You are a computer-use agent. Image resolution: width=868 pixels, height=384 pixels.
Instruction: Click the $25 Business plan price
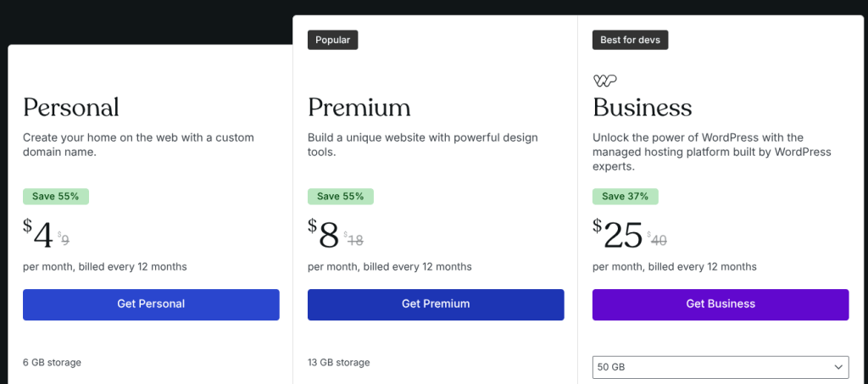click(619, 236)
